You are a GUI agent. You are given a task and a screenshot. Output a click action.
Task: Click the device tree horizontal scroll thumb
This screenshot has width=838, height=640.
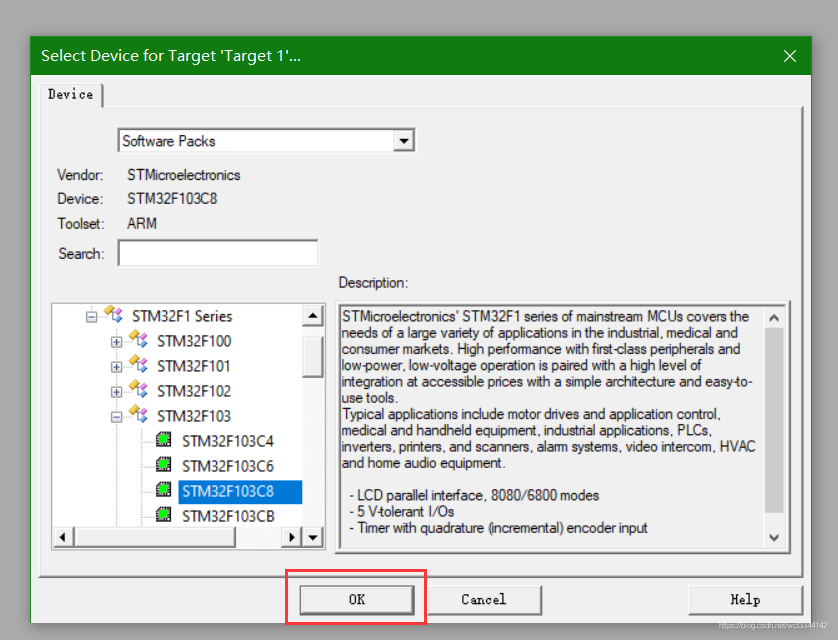pos(154,537)
